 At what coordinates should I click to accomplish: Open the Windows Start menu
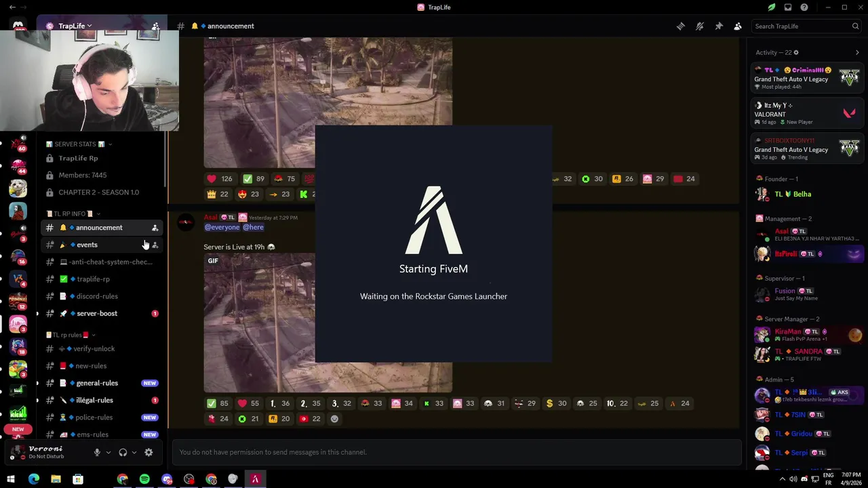tap(12, 479)
